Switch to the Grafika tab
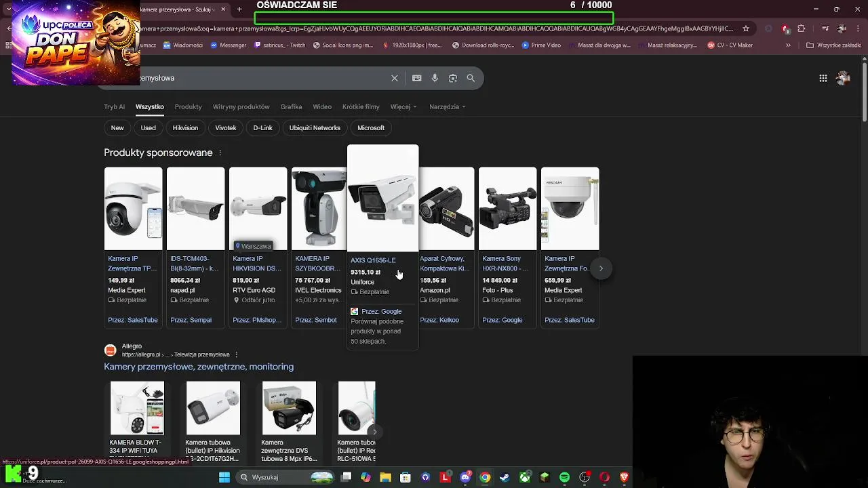Viewport: 868px width, 488px height. tap(292, 107)
